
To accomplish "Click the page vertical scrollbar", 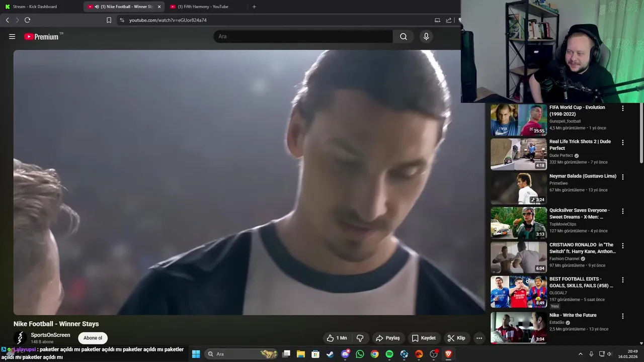I will coord(641,133).
